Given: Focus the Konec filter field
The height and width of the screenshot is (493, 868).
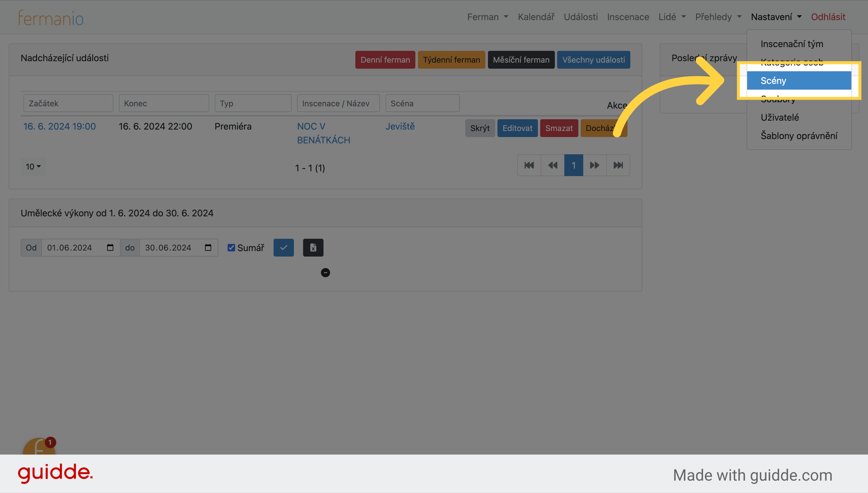Looking at the screenshot, I should coord(164,103).
